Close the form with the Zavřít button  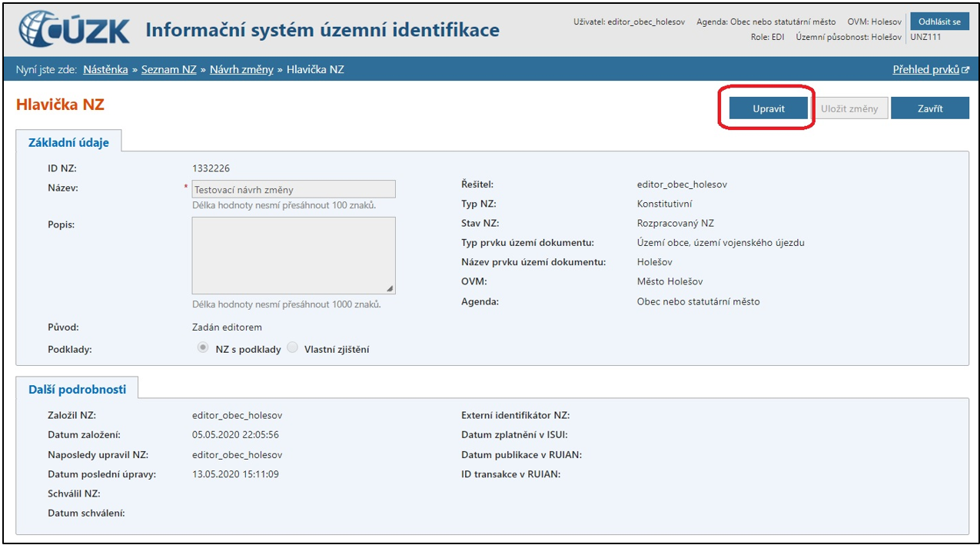(929, 108)
